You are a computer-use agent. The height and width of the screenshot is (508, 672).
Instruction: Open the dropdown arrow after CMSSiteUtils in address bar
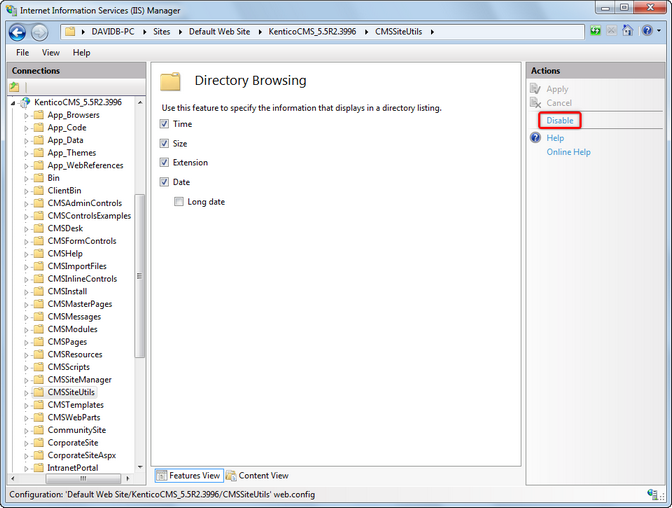click(x=432, y=32)
